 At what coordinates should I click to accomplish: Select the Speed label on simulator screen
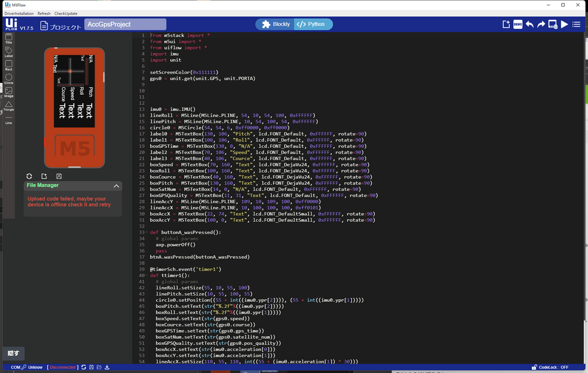coord(72,93)
